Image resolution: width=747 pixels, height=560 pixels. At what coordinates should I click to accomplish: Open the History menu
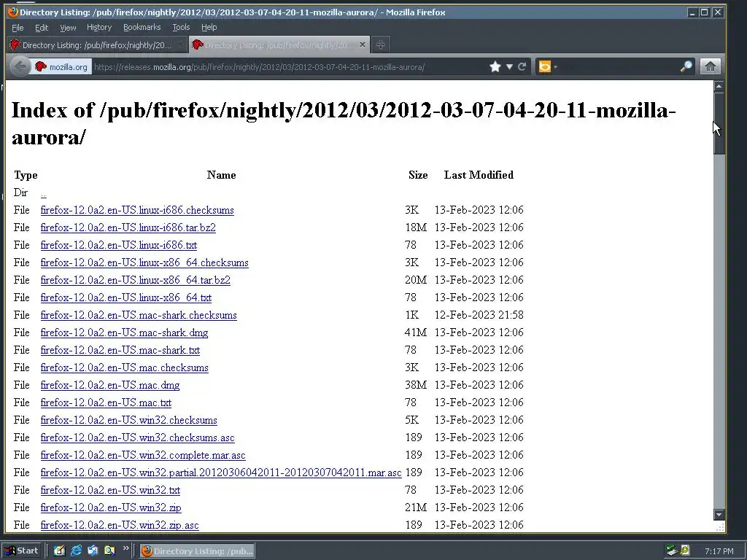(99, 27)
